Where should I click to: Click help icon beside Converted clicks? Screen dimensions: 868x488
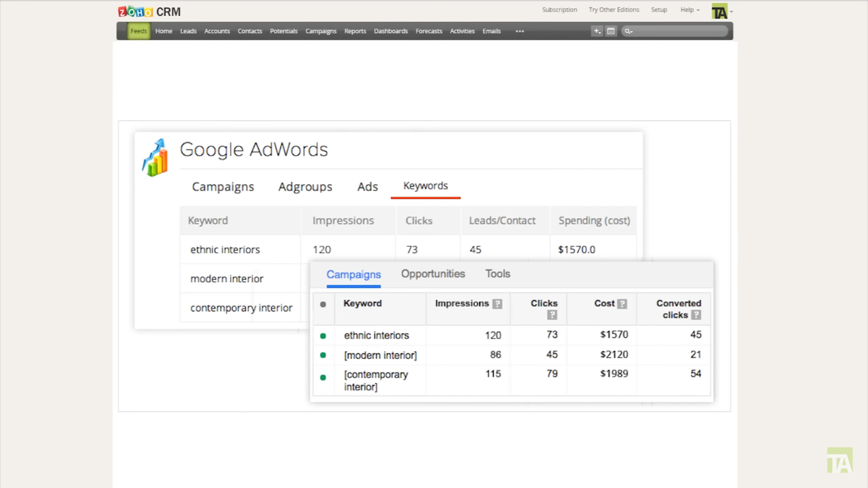[x=696, y=315]
